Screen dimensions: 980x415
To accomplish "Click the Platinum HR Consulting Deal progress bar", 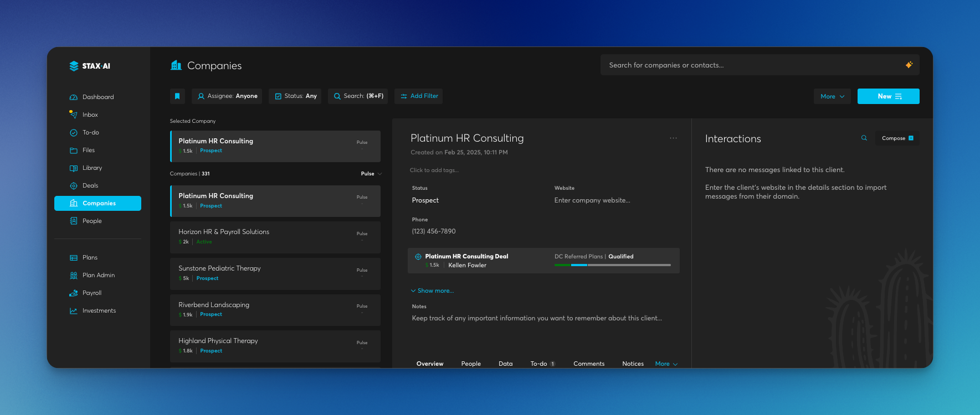I will (x=612, y=265).
